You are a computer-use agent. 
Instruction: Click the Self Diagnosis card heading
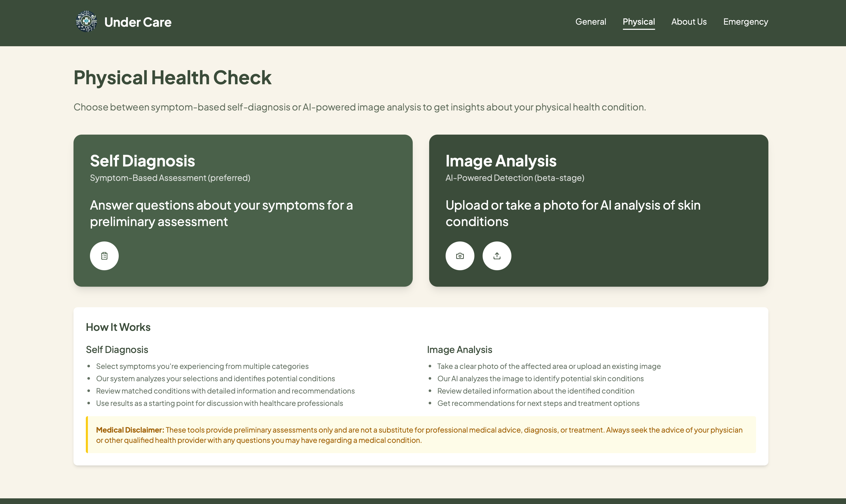point(142,161)
